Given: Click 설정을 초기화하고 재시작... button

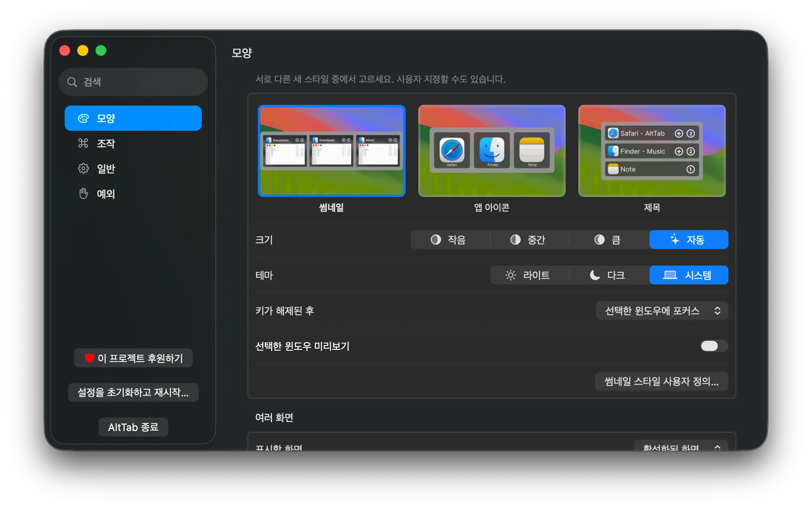Looking at the screenshot, I should 133,392.
